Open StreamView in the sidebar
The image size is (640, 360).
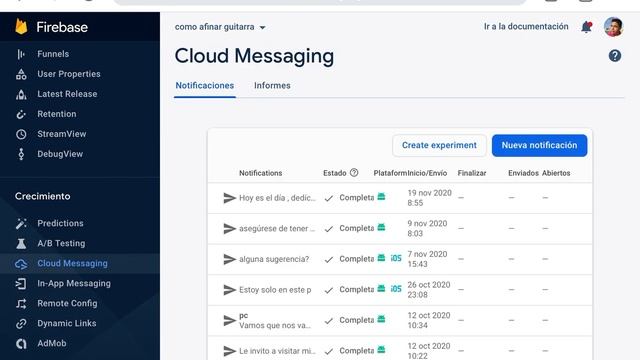point(62,134)
